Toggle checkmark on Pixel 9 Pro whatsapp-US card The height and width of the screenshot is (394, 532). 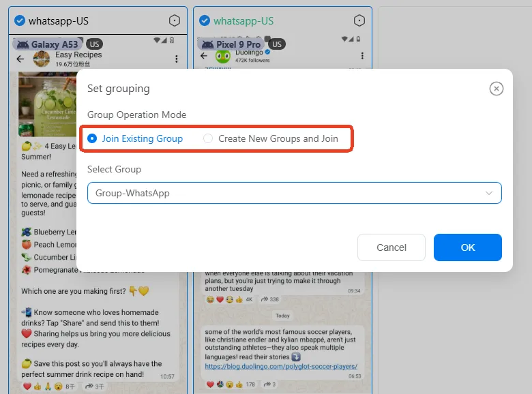[x=205, y=20]
